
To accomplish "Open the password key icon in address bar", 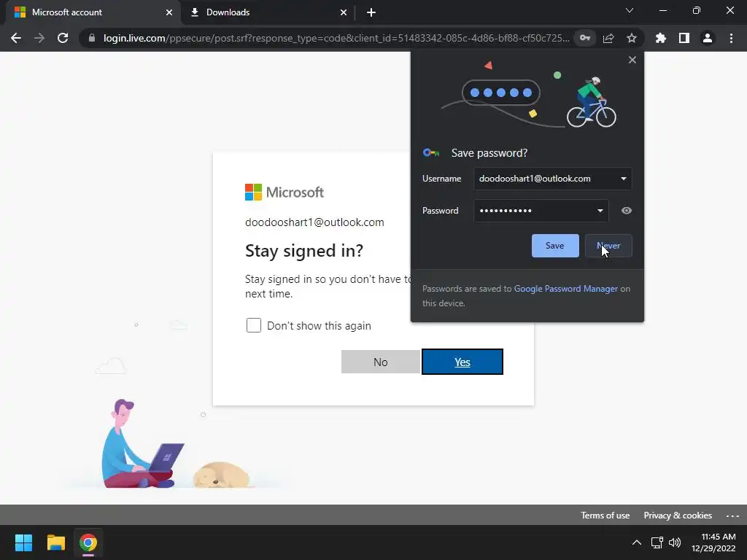I will 585,38.
